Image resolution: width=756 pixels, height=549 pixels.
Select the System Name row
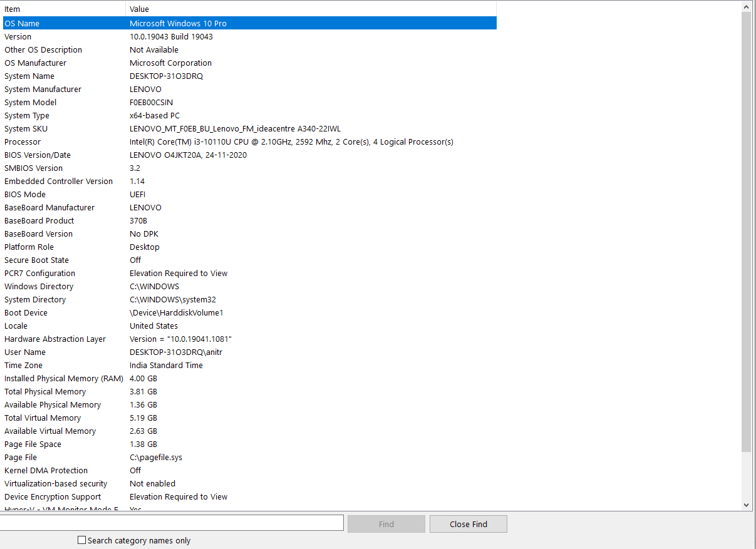point(249,76)
